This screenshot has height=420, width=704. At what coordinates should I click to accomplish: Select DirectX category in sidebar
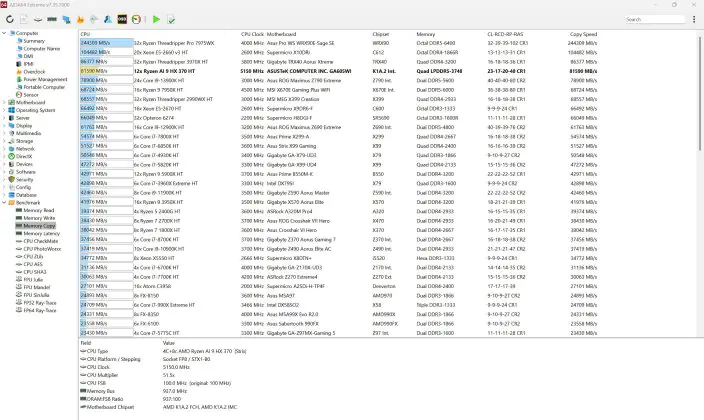click(x=24, y=156)
